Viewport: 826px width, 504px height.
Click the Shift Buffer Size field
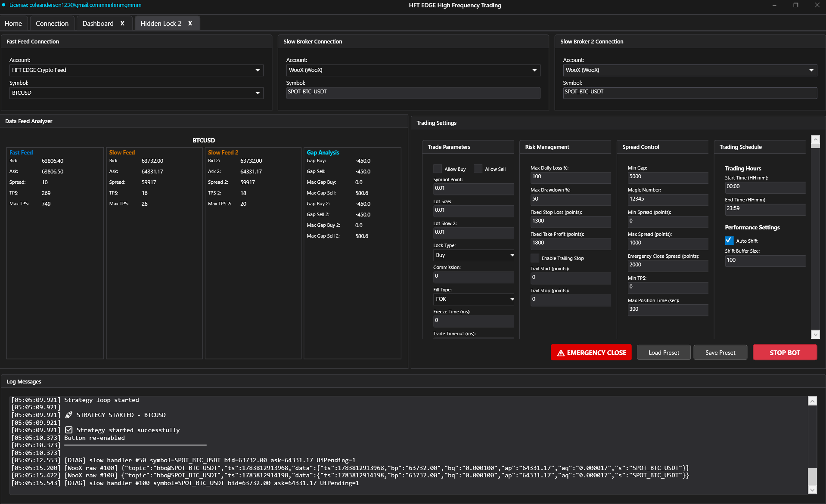(x=765, y=260)
